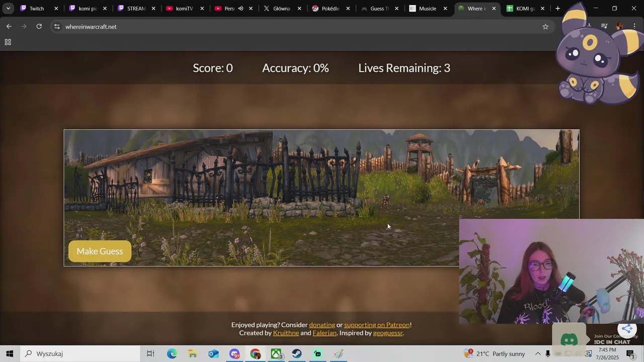The width and height of the screenshot is (644, 362).
Task: Close the Pokédle tab
Action: 348,9
